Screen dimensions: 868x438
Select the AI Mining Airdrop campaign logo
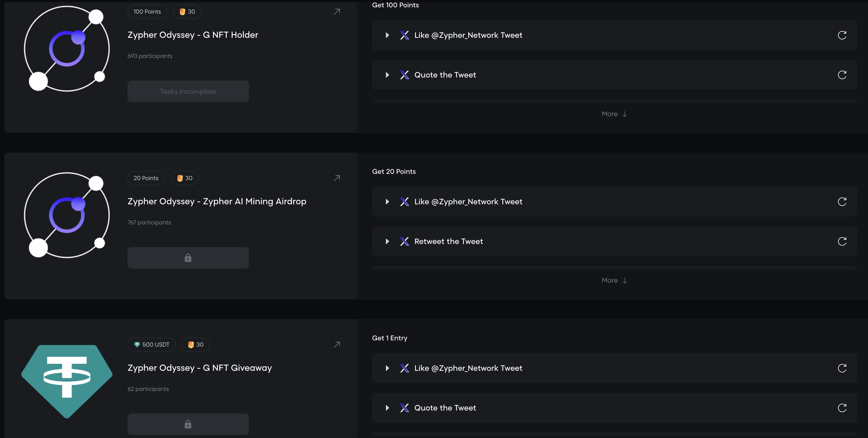67,215
